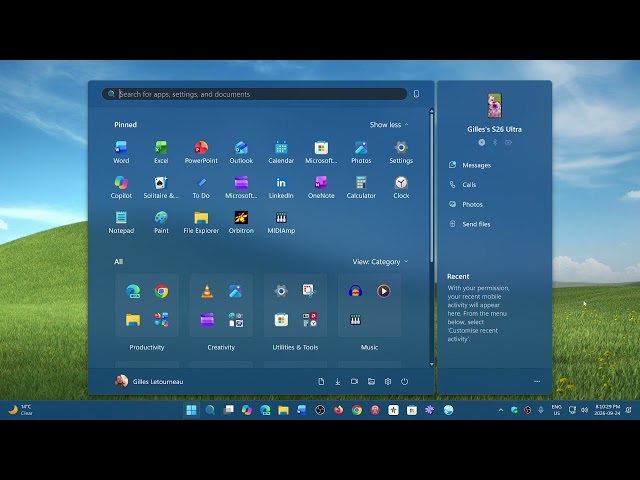The image size is (640, 480).
Task: Open the volume control in system tray
Action: point(584,410)
